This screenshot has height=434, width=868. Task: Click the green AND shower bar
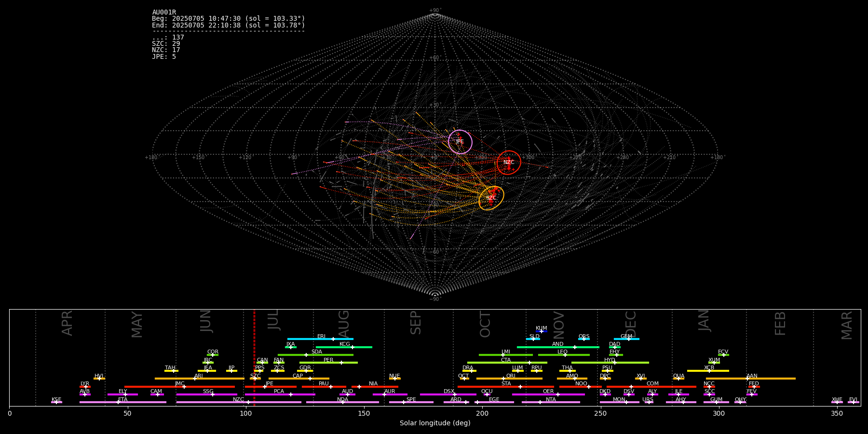click(x=558, y=347)
